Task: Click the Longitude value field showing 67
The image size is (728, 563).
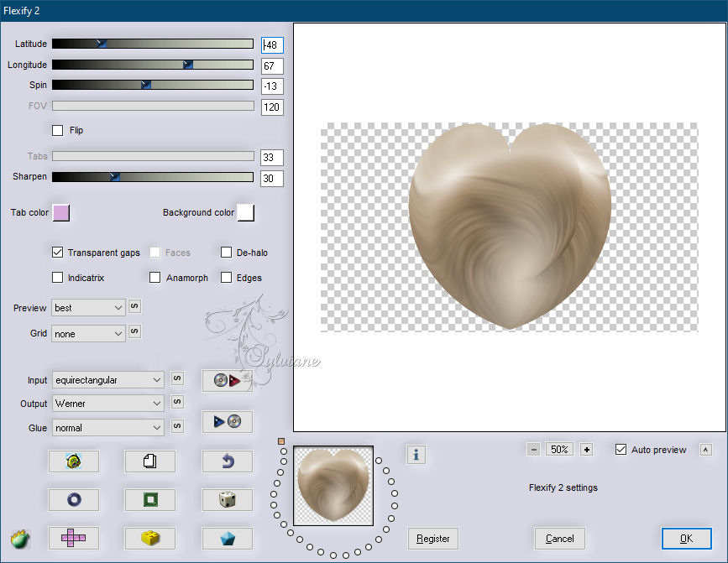Action: [x=272, y=65]
